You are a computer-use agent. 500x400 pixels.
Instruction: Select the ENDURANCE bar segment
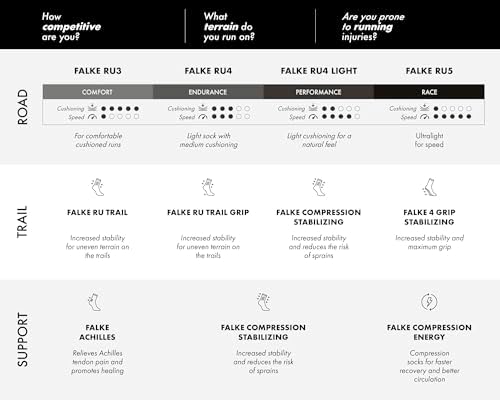[x=208, y=92]
